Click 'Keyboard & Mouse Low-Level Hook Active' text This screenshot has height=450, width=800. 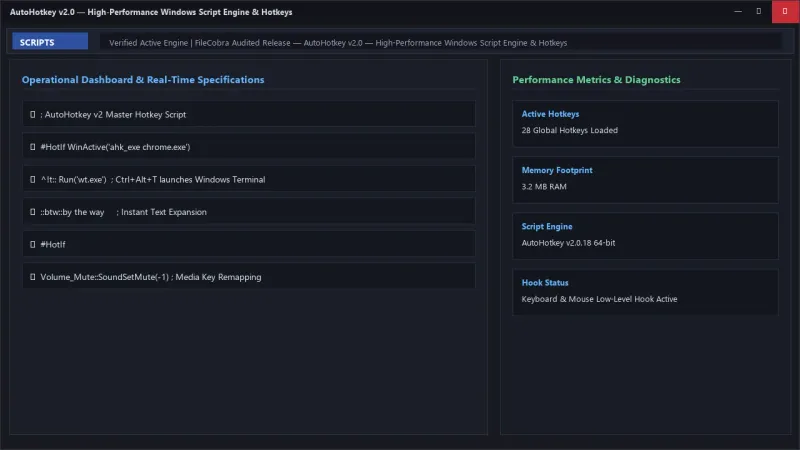599,299
